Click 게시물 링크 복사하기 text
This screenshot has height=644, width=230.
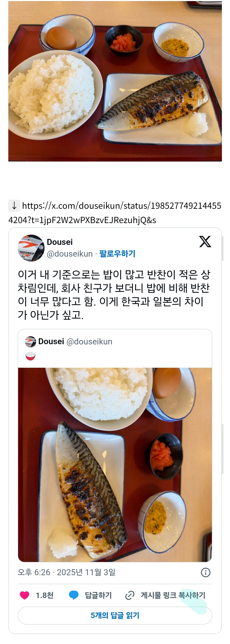[x=173, y=595]
